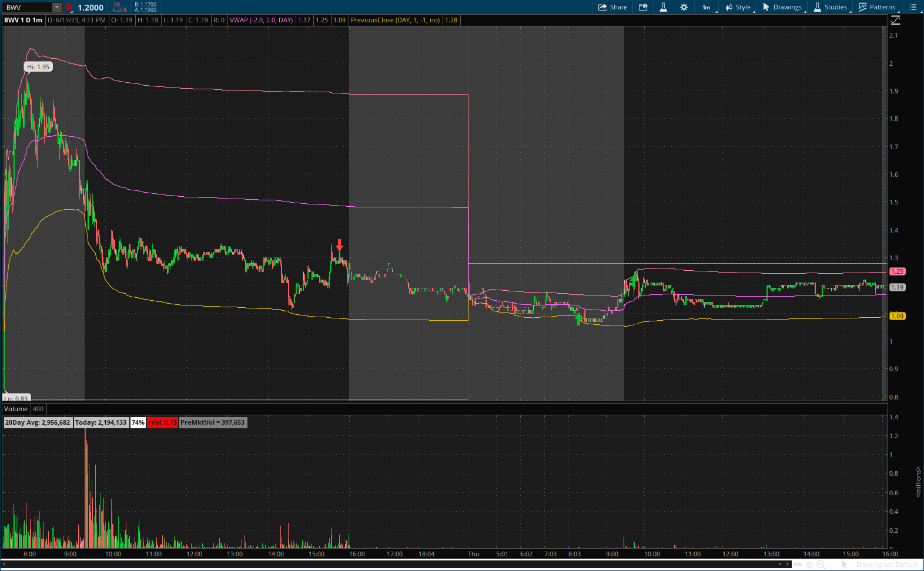The height and width of the screenshot is (571, 924).
Task: Click the scroll left arrow at chart bottom
Action: [780, 565]
